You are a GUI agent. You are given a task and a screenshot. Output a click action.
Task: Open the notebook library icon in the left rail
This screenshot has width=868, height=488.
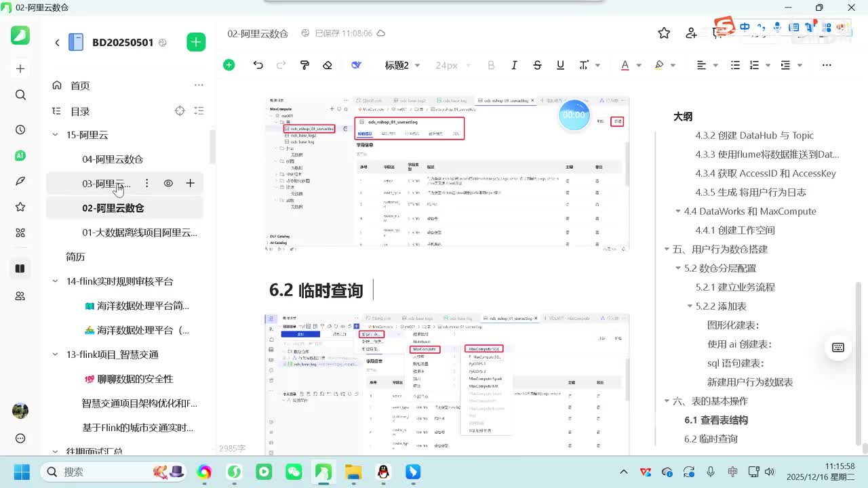[20, 268]
